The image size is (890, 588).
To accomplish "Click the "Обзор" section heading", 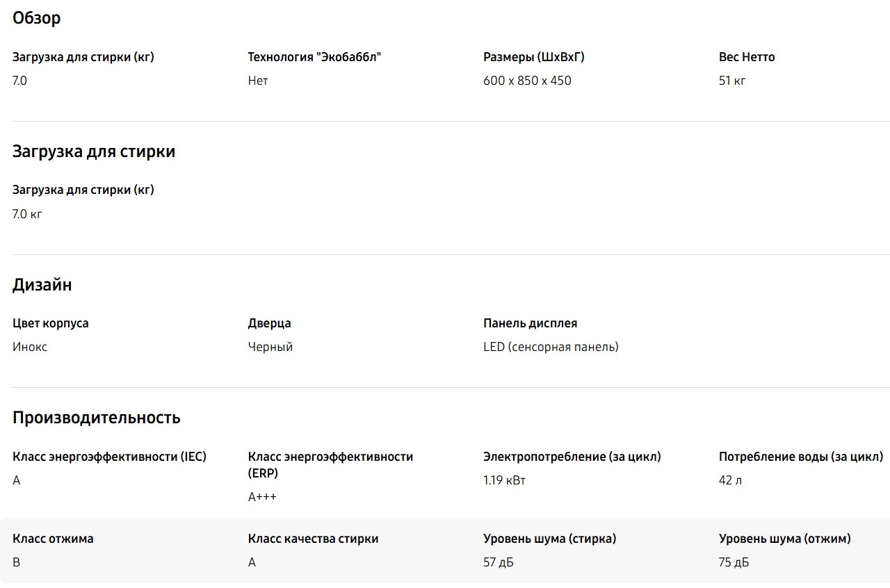I will point(37,19).
